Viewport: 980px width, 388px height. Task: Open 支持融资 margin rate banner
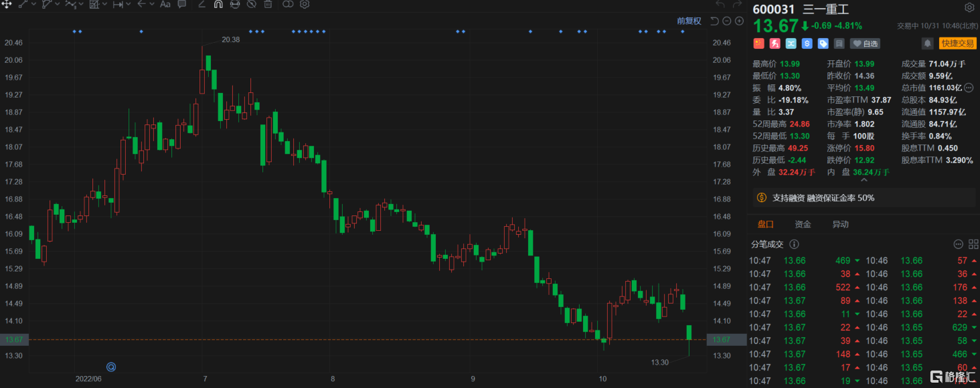coord(864,198)
